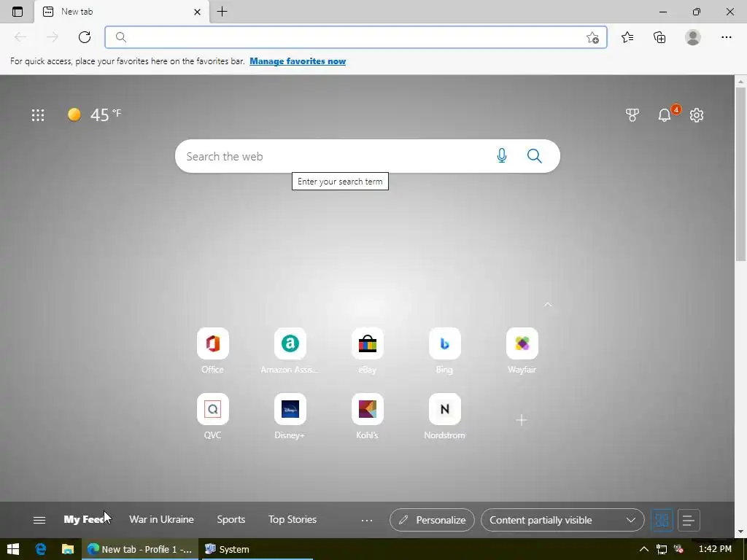Open the Windows Start menu

(13, 549)
